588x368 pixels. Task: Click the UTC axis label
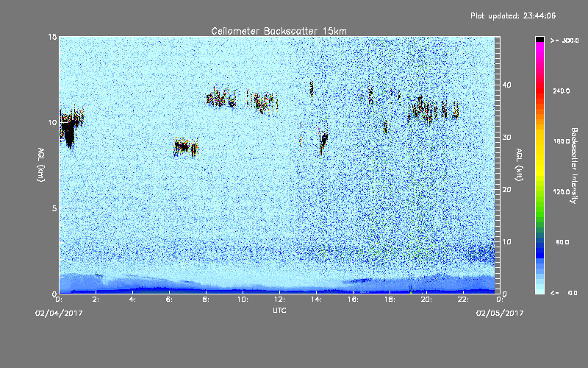point(279,311)
